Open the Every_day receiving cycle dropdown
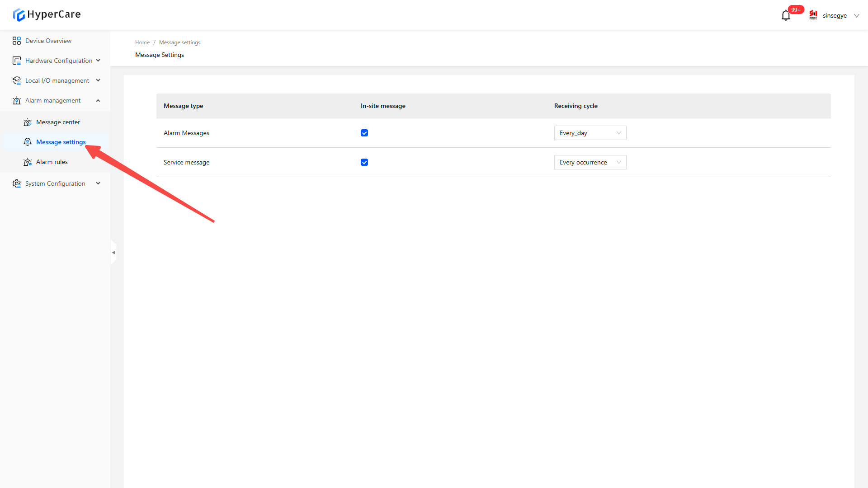 pos(590,133)
